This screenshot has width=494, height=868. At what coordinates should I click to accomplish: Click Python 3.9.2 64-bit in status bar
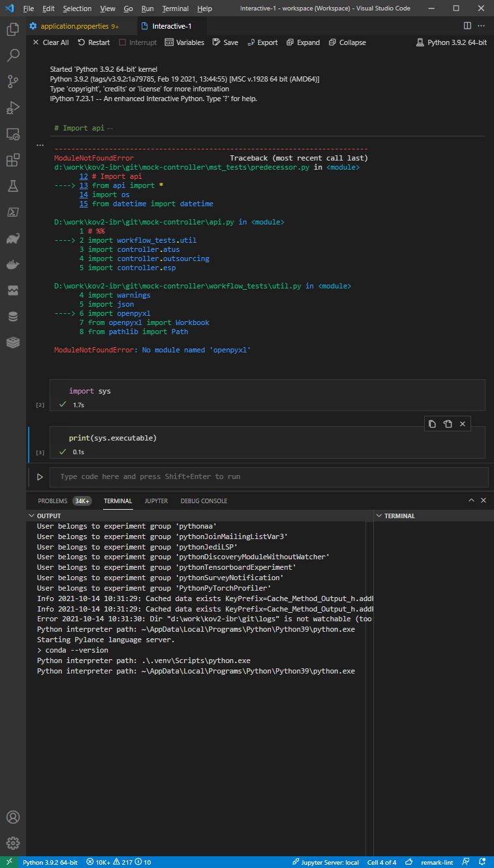coord(50,862)
